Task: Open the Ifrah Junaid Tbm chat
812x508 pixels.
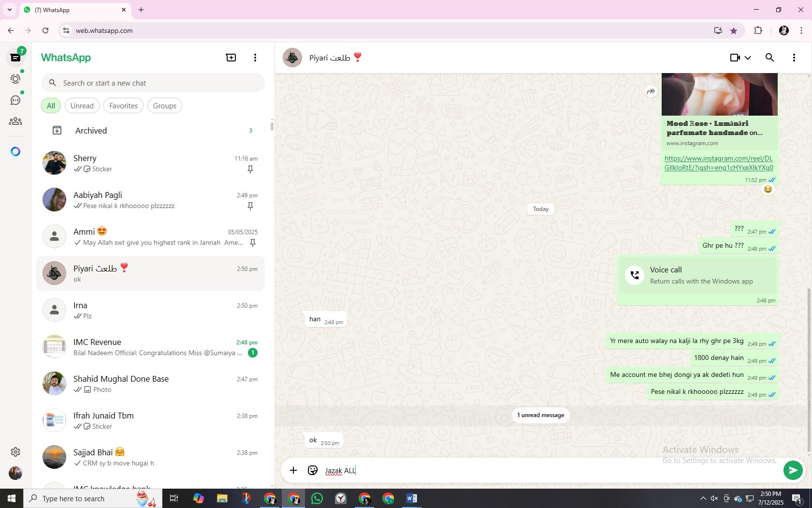Action: click(x=151, y=420)
